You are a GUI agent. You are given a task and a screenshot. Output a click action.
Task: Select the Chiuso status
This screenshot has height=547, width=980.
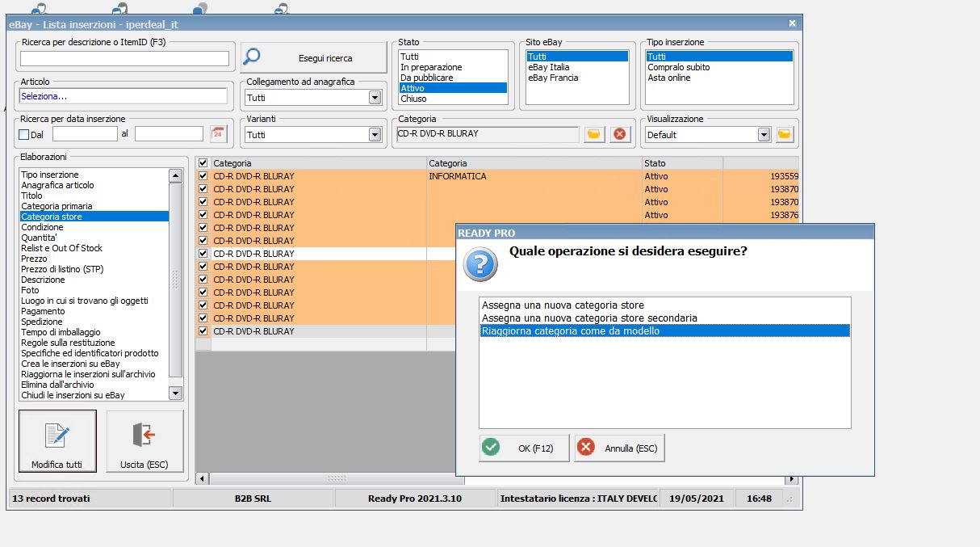[453, 99]
